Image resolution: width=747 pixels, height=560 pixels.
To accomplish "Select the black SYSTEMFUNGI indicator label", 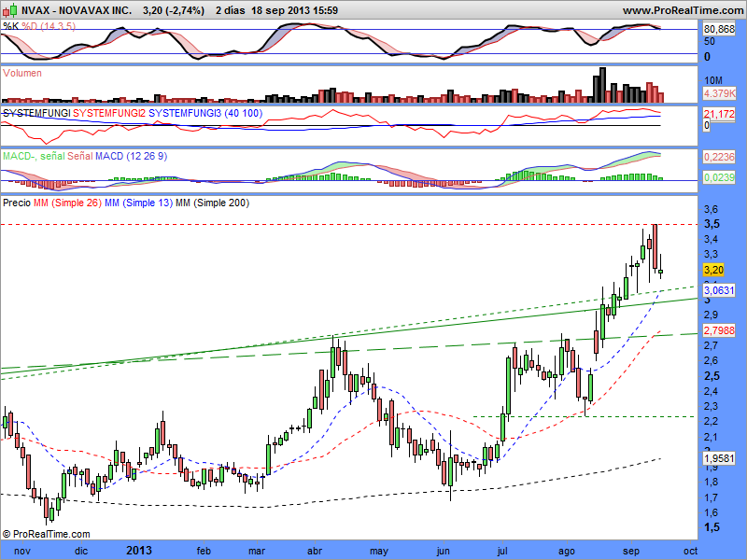I will click(36, 113).
